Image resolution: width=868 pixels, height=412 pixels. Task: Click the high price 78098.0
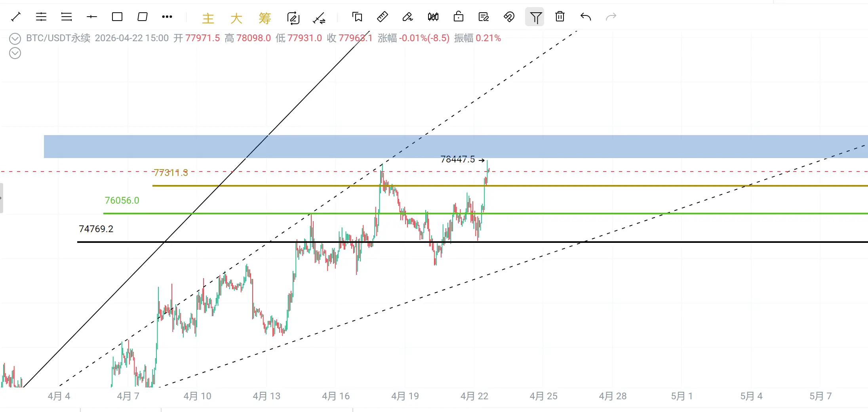(254, 38)
